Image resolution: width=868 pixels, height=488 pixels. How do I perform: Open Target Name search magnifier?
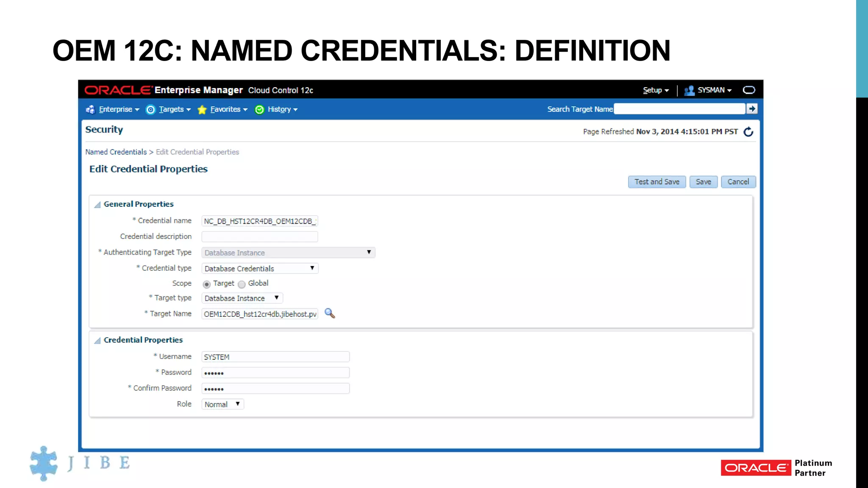[x=330, y=313]
